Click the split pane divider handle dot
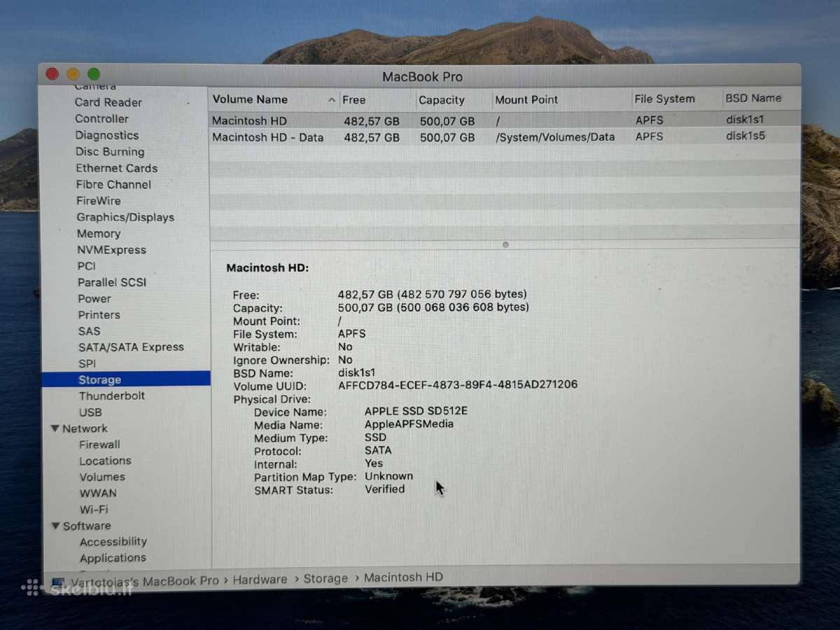This screenshot has height=630, width=840. pyautogui.click(x=505, y=245)
